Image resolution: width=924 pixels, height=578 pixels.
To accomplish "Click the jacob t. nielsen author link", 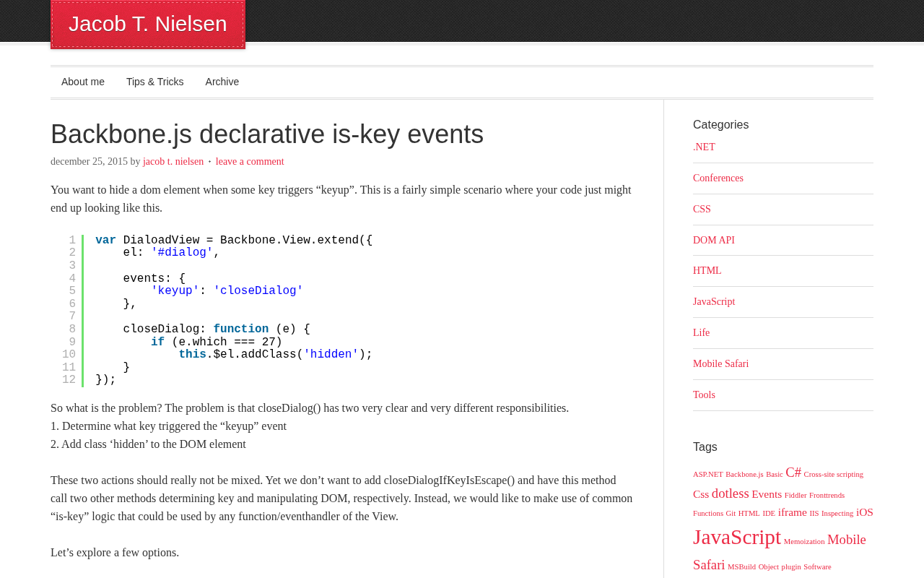I will pos(173,162).
